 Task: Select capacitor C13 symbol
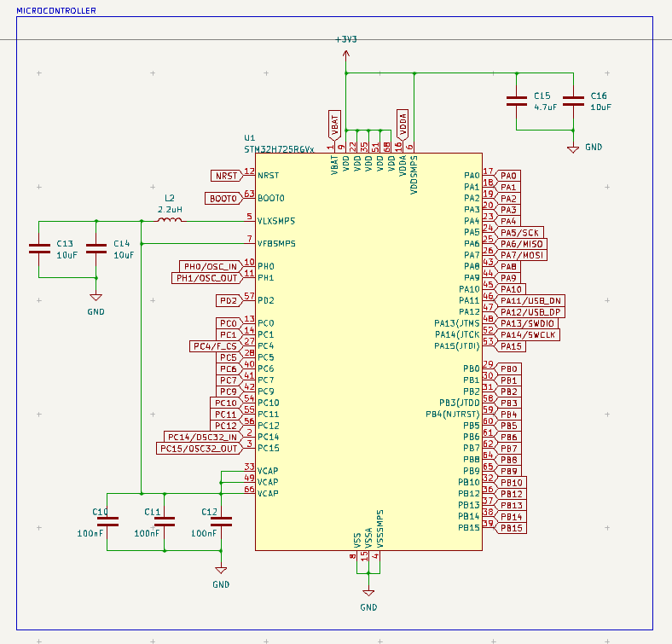click(39, 249)
